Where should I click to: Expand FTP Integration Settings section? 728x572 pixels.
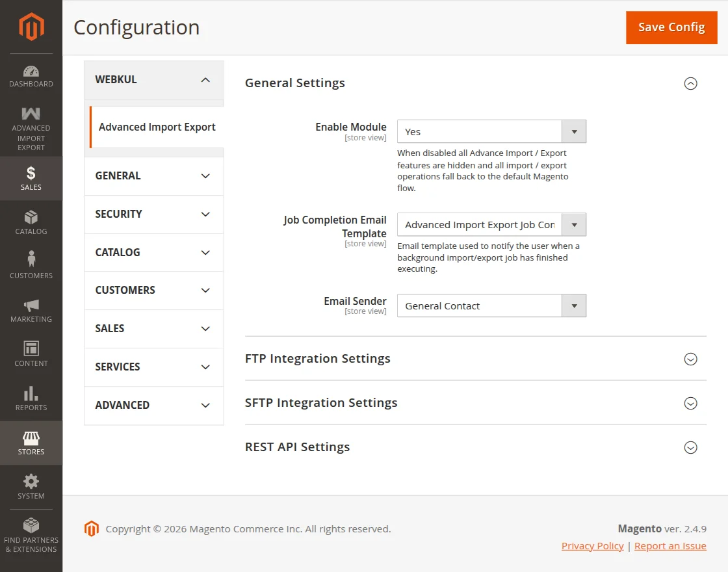[x=690, y=359]
